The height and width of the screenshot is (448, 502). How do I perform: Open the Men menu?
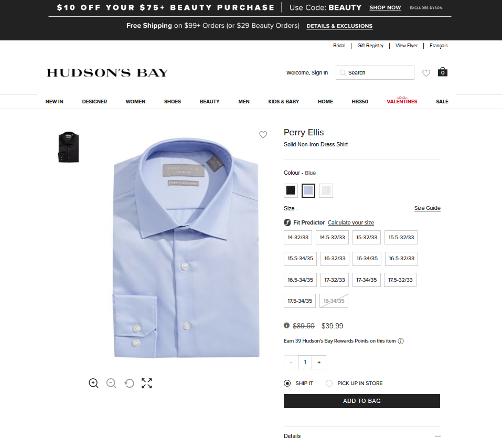tap(243, 102)
